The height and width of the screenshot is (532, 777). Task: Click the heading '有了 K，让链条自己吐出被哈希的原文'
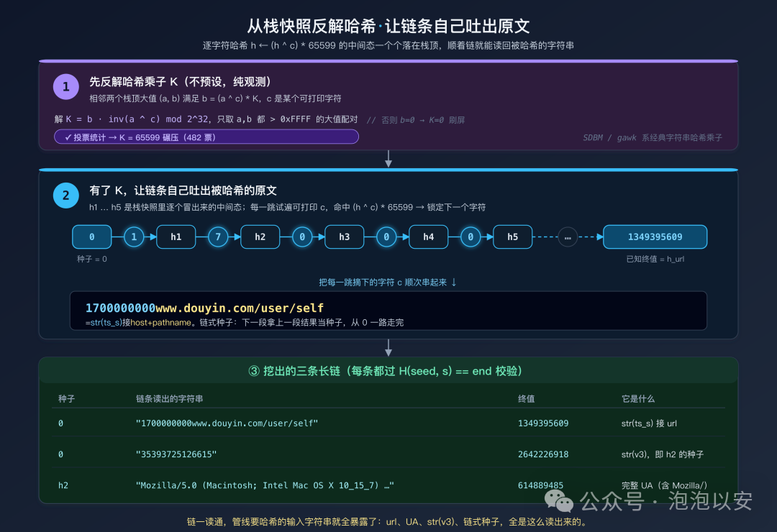coord(183,191)
